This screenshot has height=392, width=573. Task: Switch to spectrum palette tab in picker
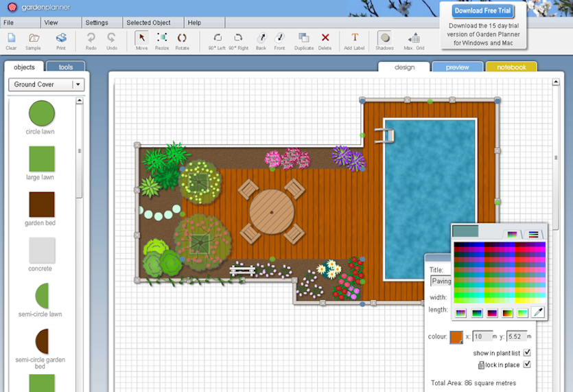(512, 234)
